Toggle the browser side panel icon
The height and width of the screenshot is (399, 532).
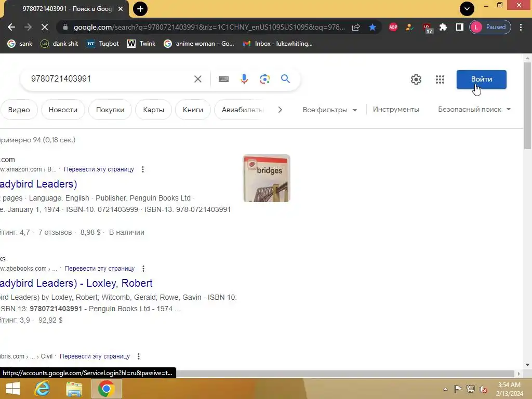(459, 27)
